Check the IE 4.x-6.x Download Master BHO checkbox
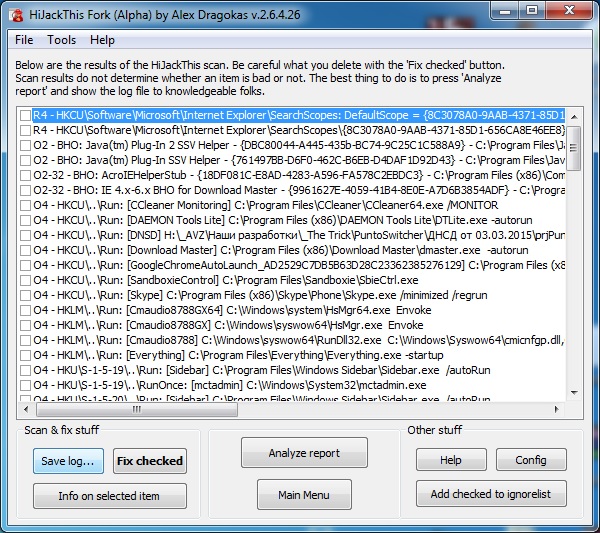Screen dimensions: 600x533 (x=25, y=191)
